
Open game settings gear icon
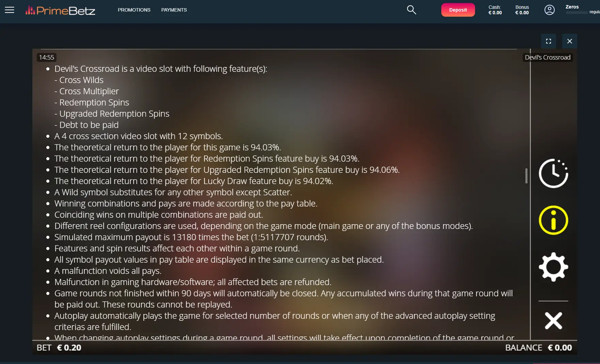(x=553, y=267)
